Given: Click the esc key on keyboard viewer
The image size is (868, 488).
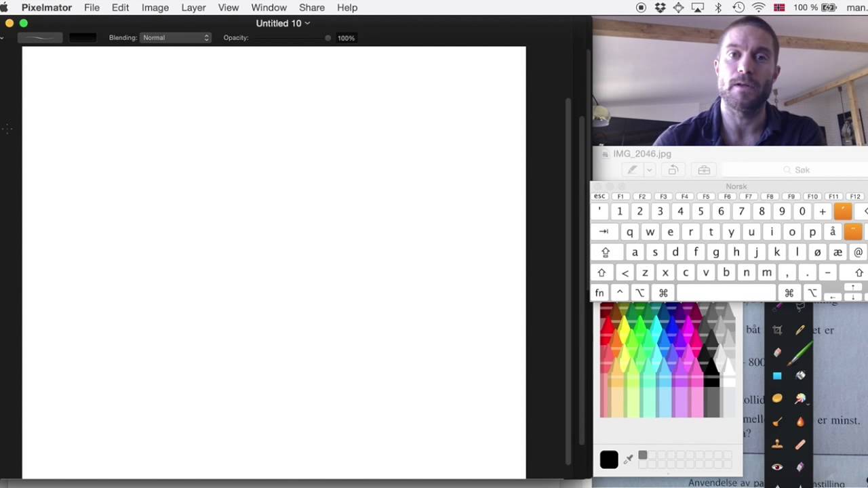Looking at the screenshot, I should pos(599,197).
